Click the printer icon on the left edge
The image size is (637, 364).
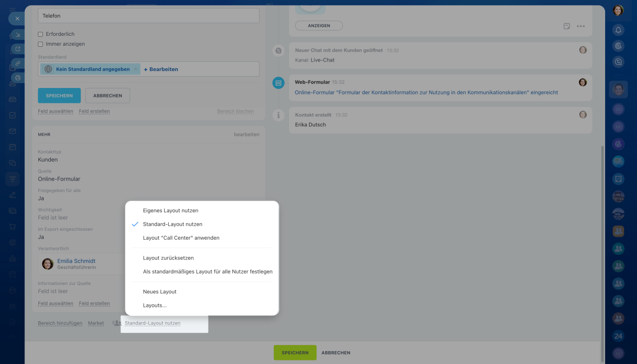click(17, 78)
